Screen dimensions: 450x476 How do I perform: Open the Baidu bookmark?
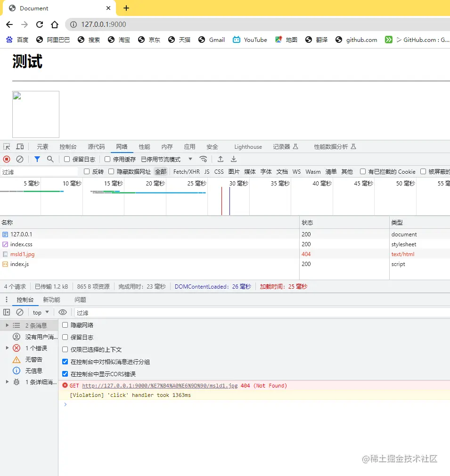[x=17, y=40]
